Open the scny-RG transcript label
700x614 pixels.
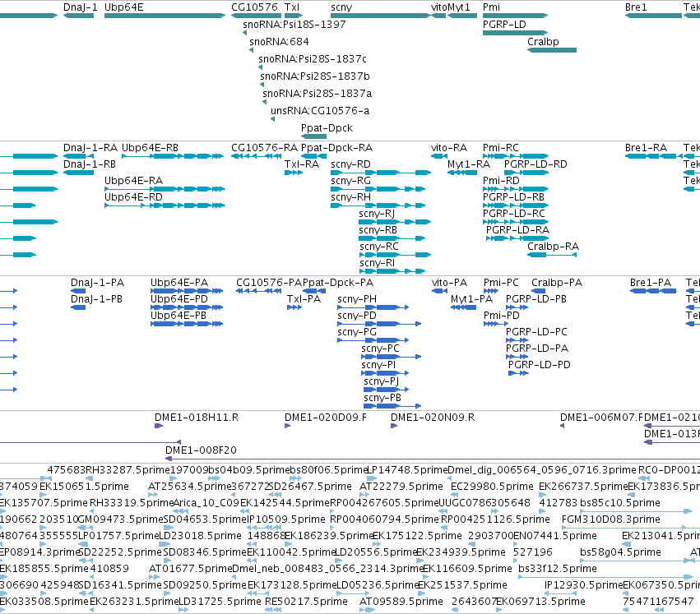[x=350, y=181]
